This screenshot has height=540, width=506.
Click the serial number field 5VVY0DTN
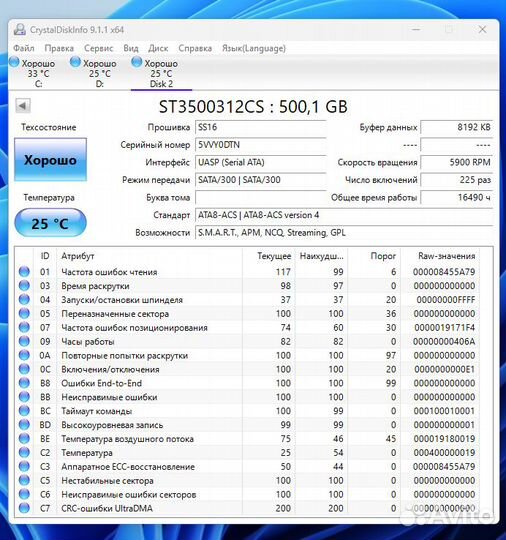click(260, 145)
